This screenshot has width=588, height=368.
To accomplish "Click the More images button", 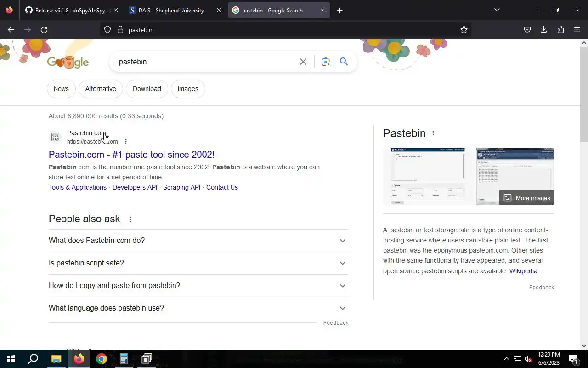I will coord(526,198).
